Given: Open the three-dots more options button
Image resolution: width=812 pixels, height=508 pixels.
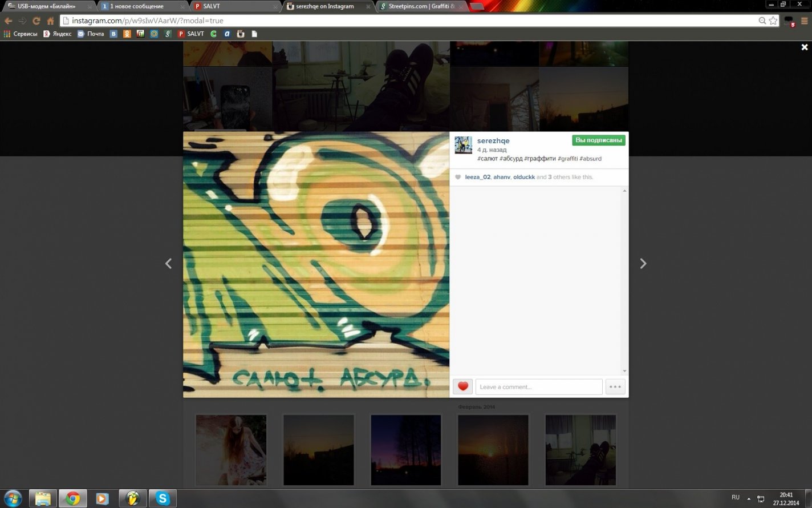Looking at the screenshot, I should [x=615, y=386].
